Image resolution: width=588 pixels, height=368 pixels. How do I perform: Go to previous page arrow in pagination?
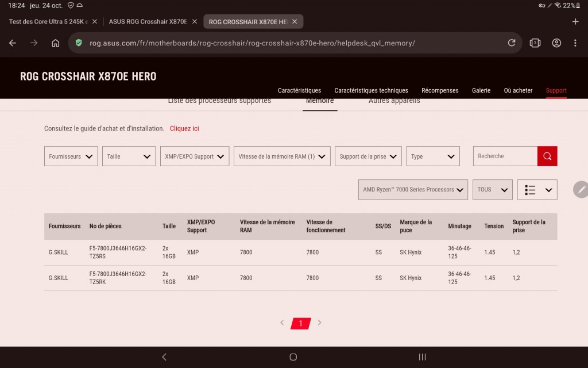(x=282, y=323)
